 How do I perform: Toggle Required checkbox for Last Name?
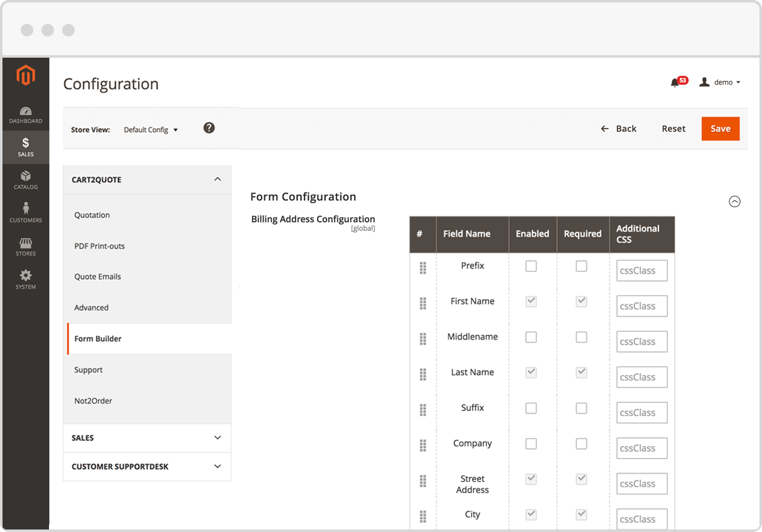582,373
